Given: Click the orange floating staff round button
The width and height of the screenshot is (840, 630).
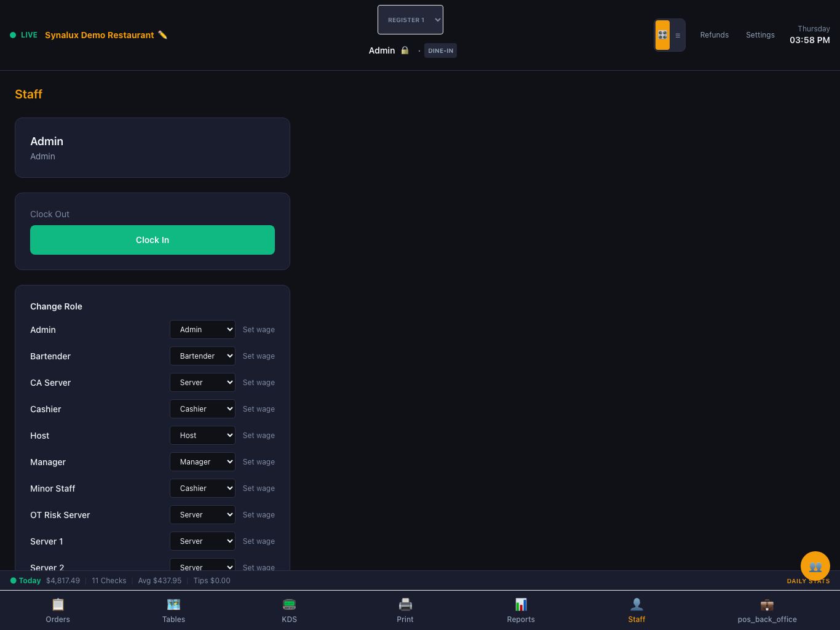Looking at the screenshot, I should (815, 566).
